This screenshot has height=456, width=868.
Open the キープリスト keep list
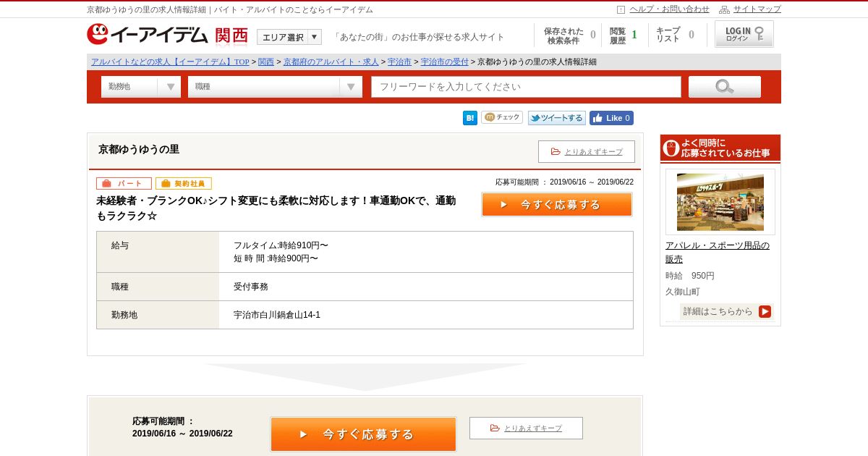pyautogui.click(x=675, y=35)
